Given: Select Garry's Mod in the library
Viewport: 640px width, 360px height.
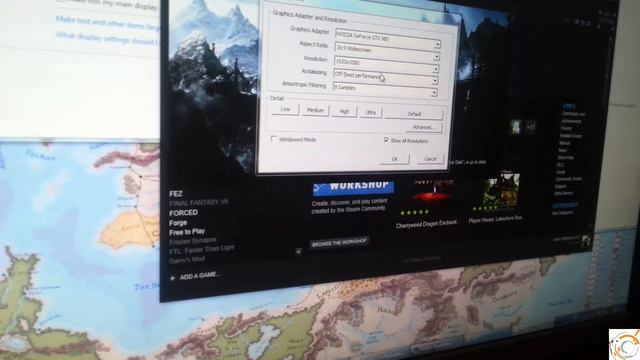Looking at the screenshot, I should coord(187,260).
